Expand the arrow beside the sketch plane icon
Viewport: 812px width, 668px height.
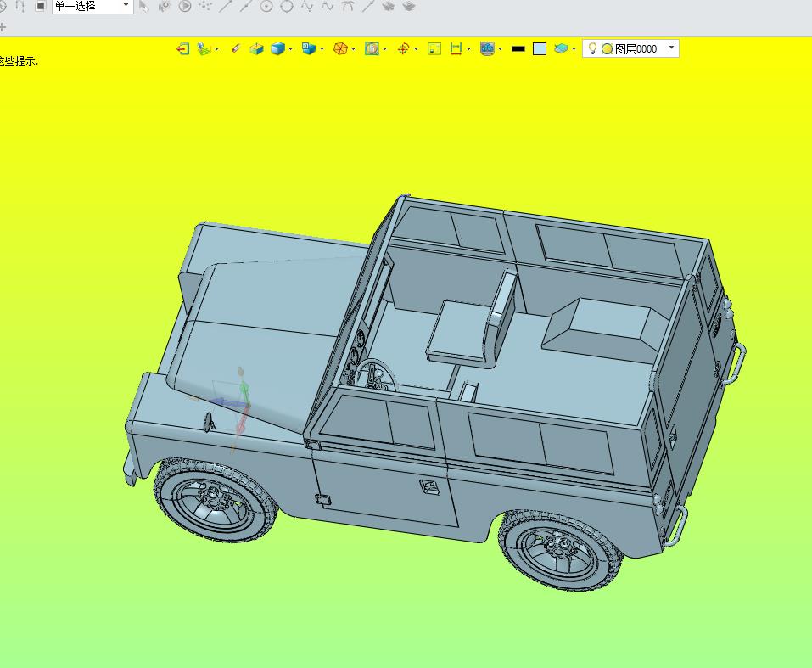(x=216, y=49)
